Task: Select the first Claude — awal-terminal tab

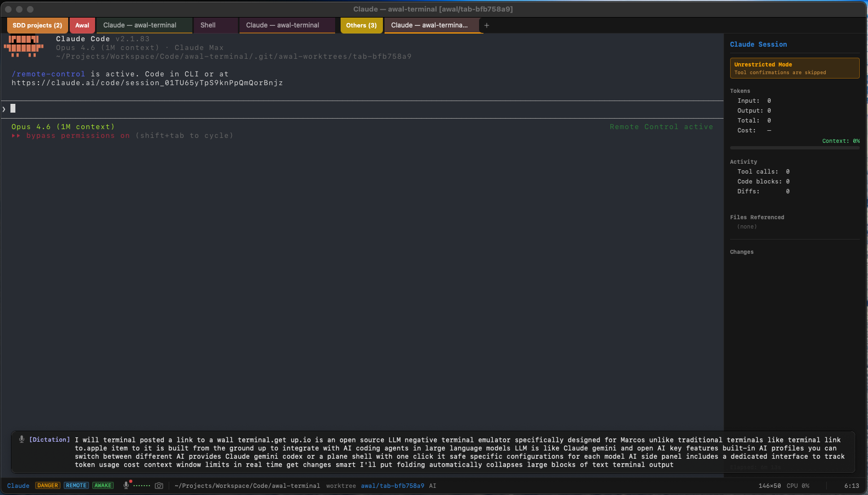Action: [144, 25]
